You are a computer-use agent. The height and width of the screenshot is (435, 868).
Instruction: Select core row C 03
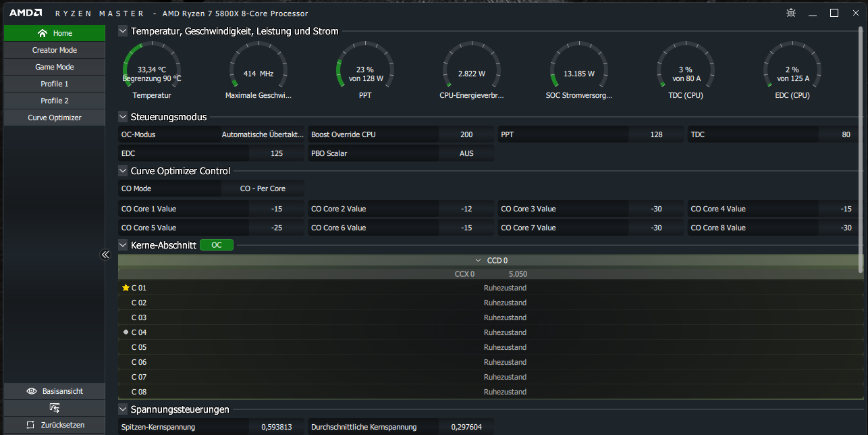point(491,317)
